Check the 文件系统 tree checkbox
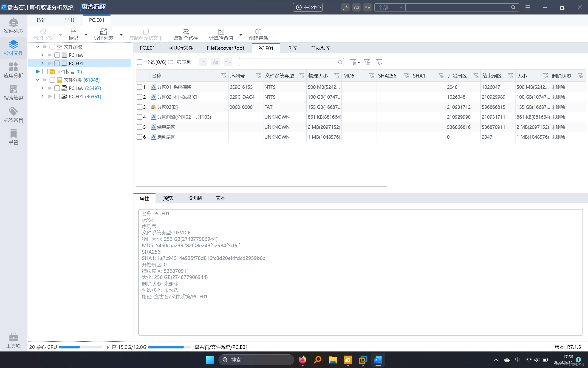This screenshot has height=368, width=588. pyautogui.click(x=52, y=46)
